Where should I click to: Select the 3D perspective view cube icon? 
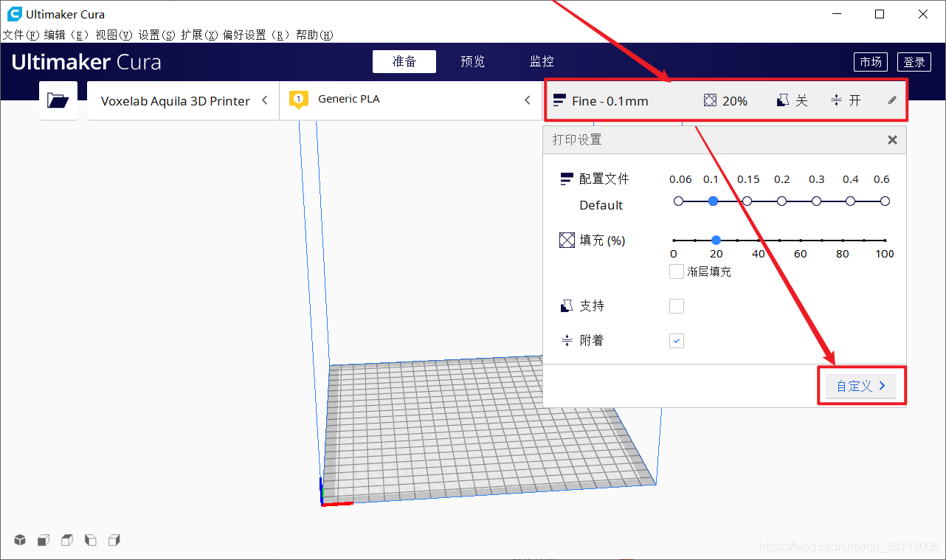pos(20,540)
